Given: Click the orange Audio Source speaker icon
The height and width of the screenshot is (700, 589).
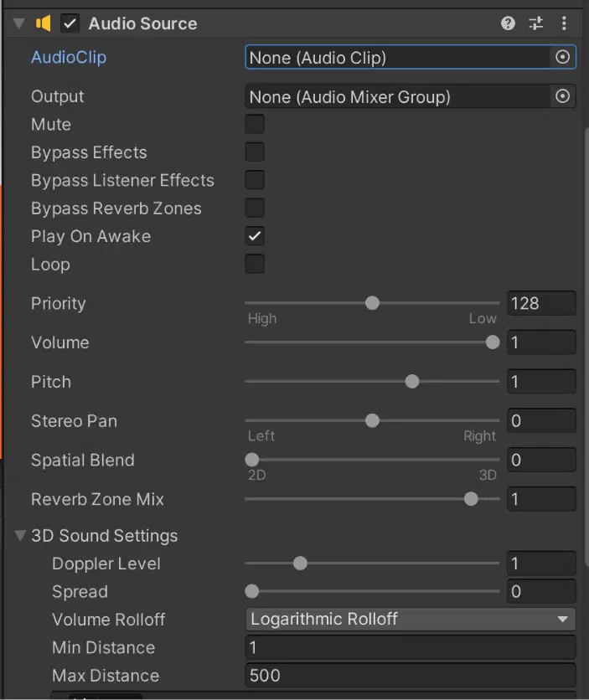Looking at the screenshot, I should [x=44, y=23].
